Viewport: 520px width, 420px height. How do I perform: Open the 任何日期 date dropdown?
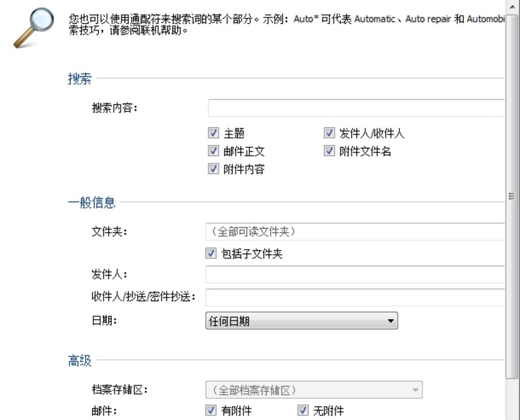299,320
